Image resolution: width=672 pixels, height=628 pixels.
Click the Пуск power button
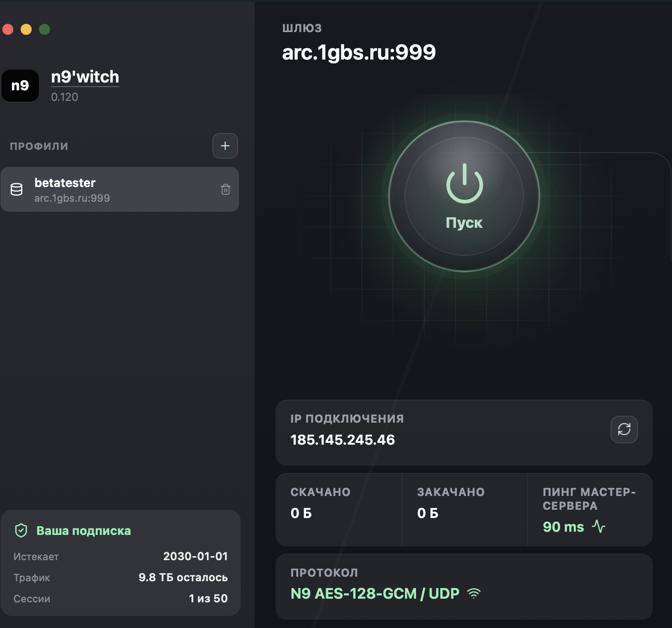[x=464, y=196]
